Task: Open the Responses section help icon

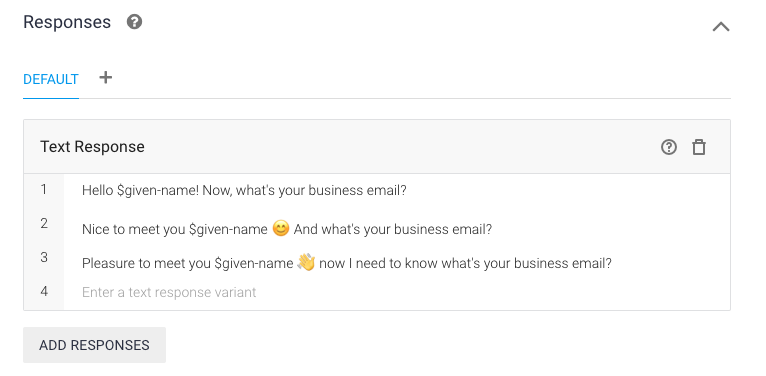Action: (x=134, y=22)
